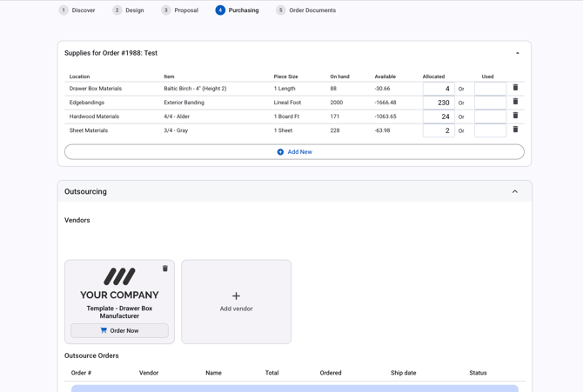Click the YOUR COMPANY vendor logo
Image resolution: width=583 pixels, height=392 pixels.
pos(119,283)
